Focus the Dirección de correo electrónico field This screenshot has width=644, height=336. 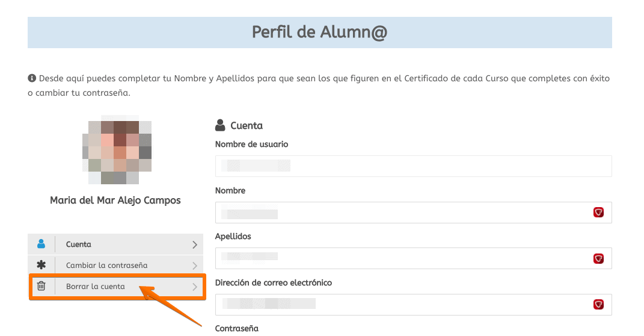pos(414,304)
